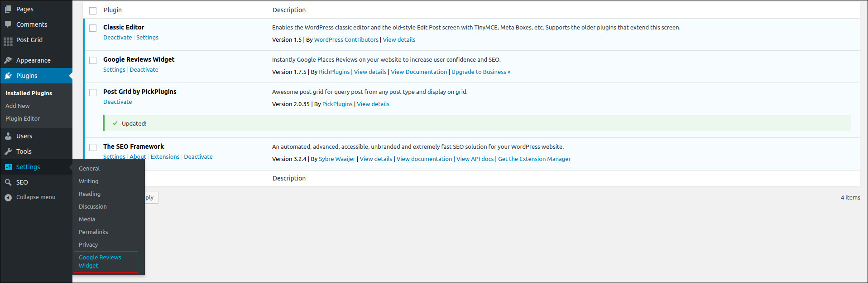Open Classic Editor Settings link
The image size is (868, 283).
coord(147,38)
